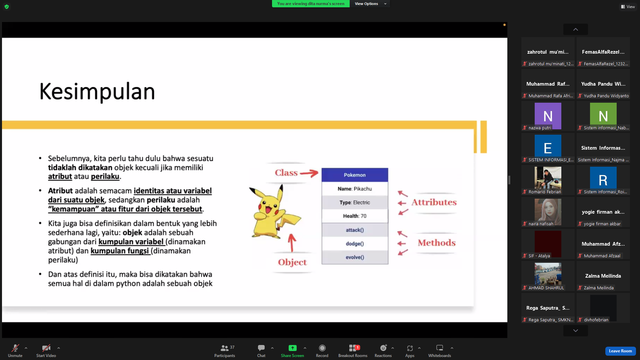Open the Participants panel
Screen dimensions: 640x360
225,350
